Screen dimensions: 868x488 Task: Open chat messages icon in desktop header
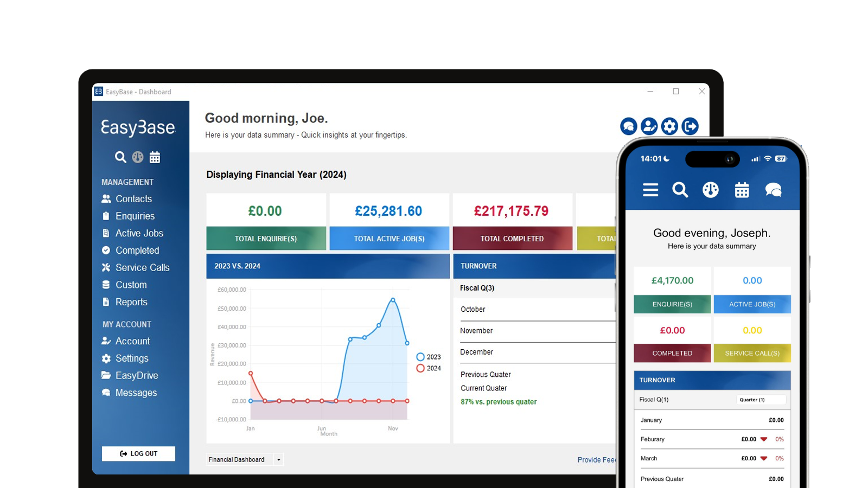coord(629,126)
